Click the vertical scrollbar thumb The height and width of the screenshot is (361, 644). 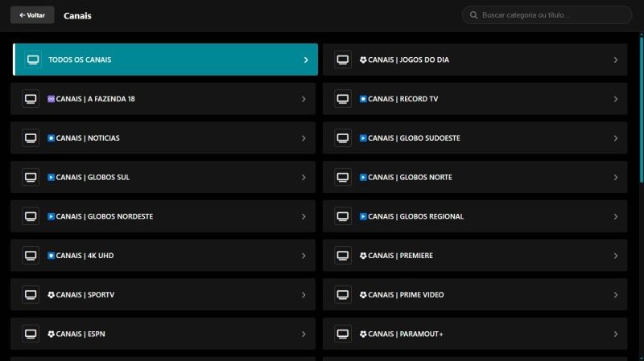[642, 110]
